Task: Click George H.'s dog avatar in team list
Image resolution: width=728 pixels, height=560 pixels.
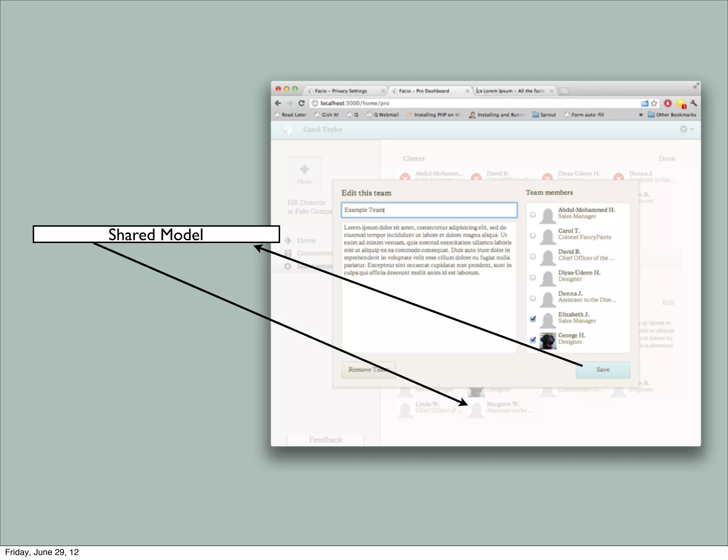Action: tap(548, 341)
